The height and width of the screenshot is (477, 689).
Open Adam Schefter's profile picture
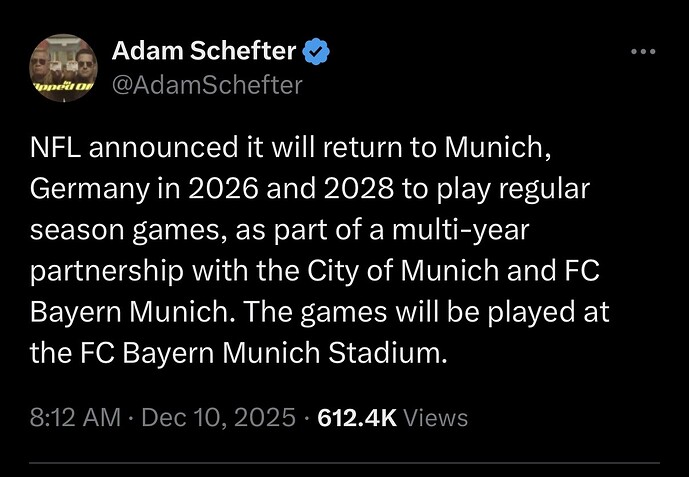point(64,70)
